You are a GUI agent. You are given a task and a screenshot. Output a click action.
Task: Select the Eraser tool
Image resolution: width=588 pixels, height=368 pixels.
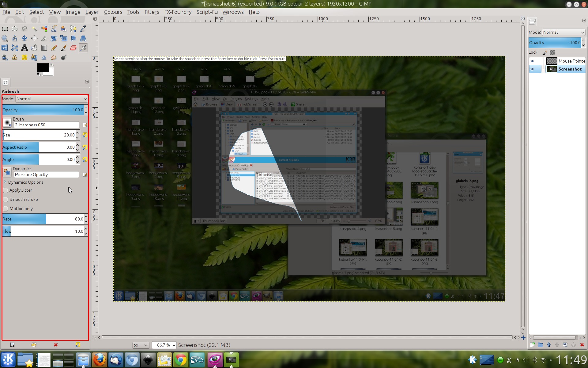(x=73, y=48)
